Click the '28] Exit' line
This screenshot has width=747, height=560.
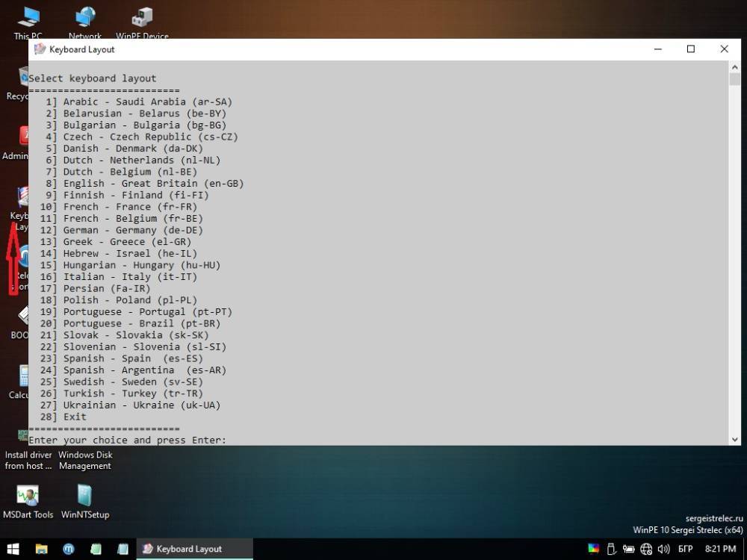coord(63,417)
